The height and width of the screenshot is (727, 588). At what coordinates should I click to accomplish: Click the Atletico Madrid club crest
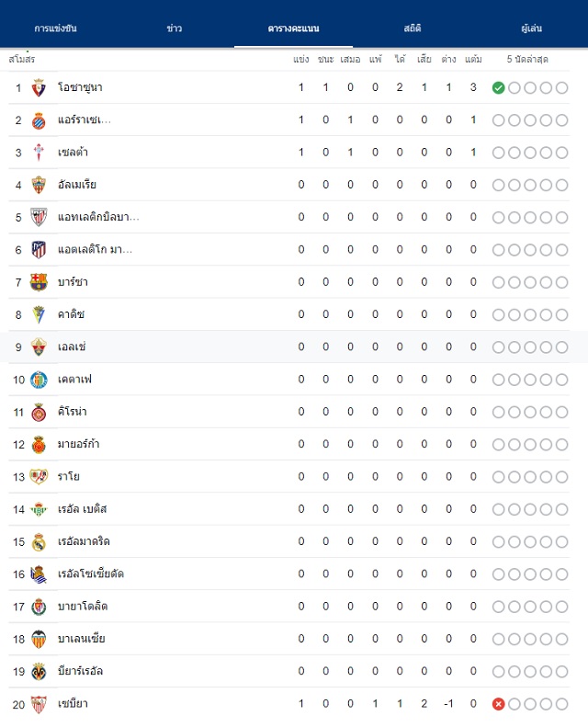[39, 249]
